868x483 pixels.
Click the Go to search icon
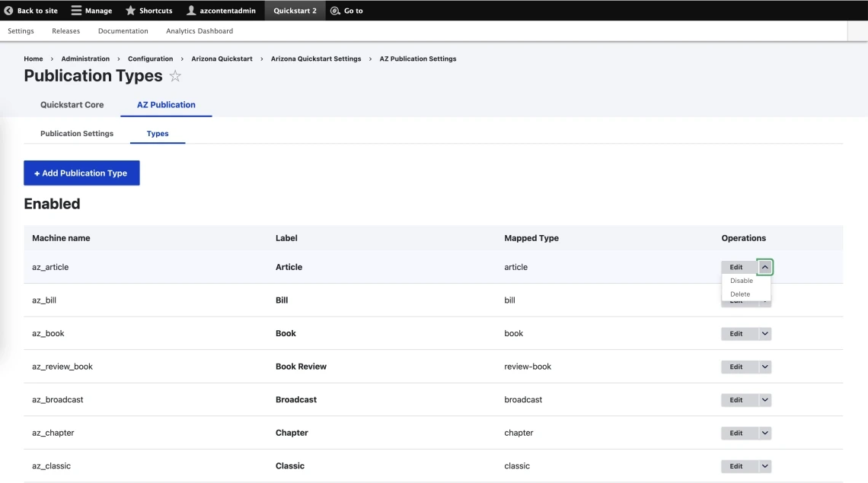(335, 11)
